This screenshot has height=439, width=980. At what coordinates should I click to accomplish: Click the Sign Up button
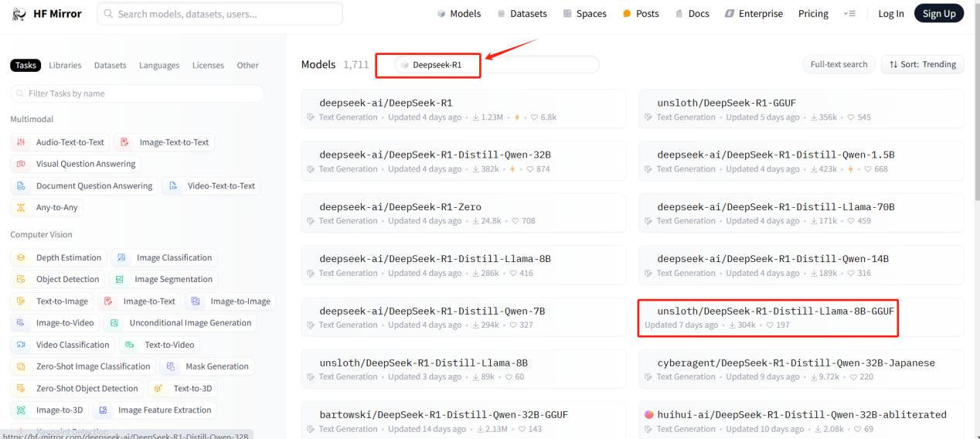click(939, 13)
